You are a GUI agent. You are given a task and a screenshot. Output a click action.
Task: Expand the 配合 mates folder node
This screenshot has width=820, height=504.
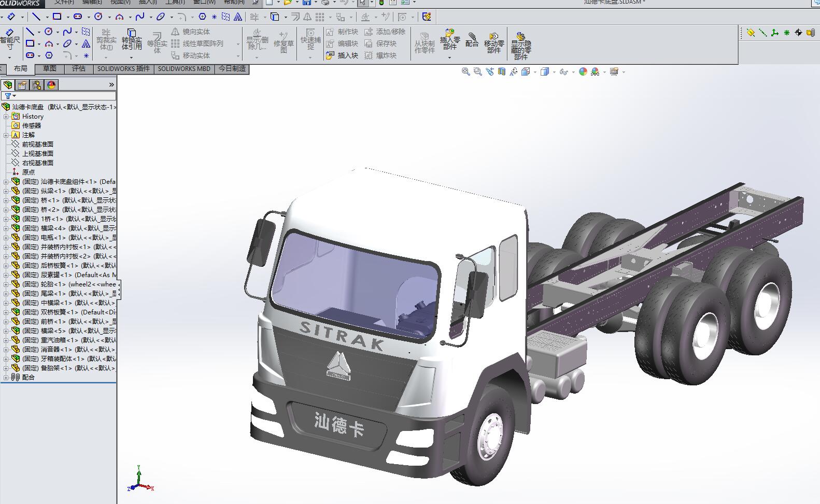tap(6, 378)
